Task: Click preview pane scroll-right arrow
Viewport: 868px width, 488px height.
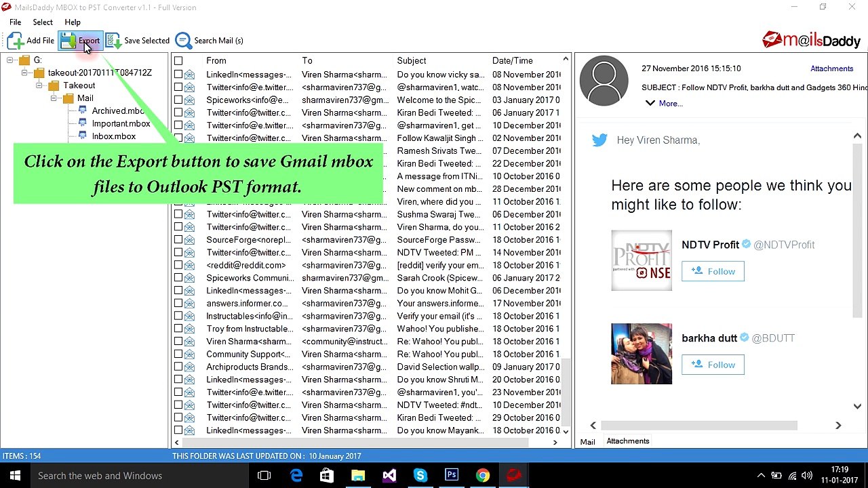Action: [838, 426]
